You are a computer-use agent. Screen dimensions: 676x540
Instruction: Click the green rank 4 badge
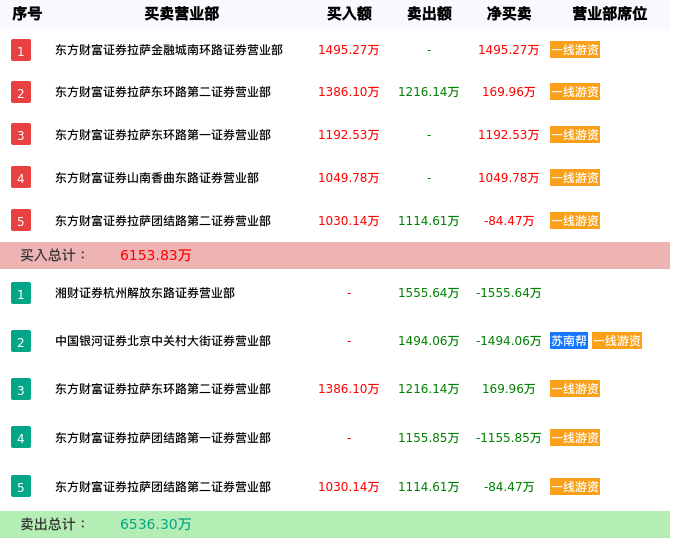tap(21, 437)
